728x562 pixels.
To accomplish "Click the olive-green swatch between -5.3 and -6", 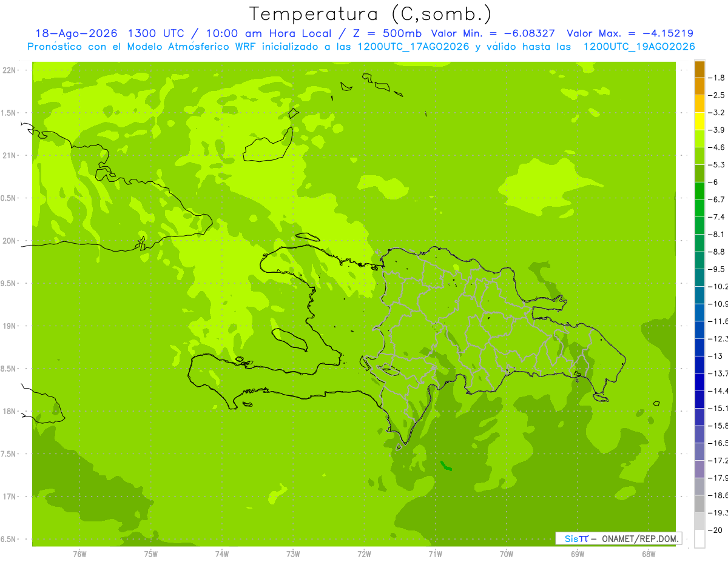I will pos(699,173).
